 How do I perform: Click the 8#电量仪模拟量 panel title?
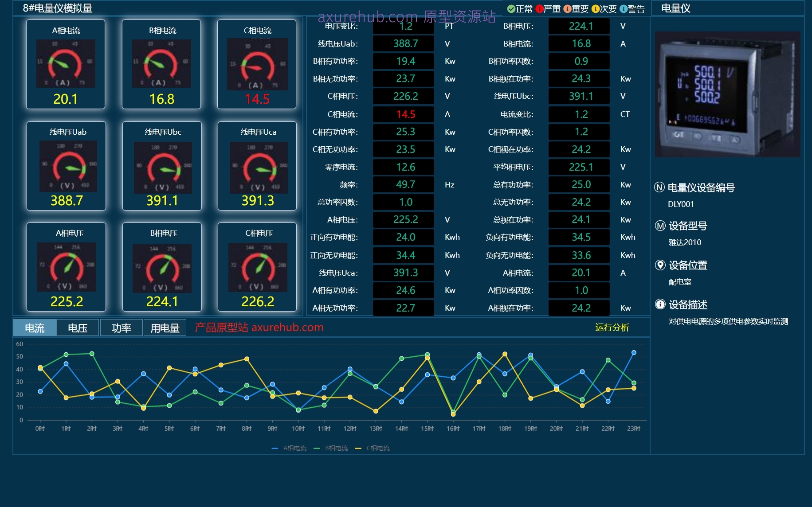point(58,8)
